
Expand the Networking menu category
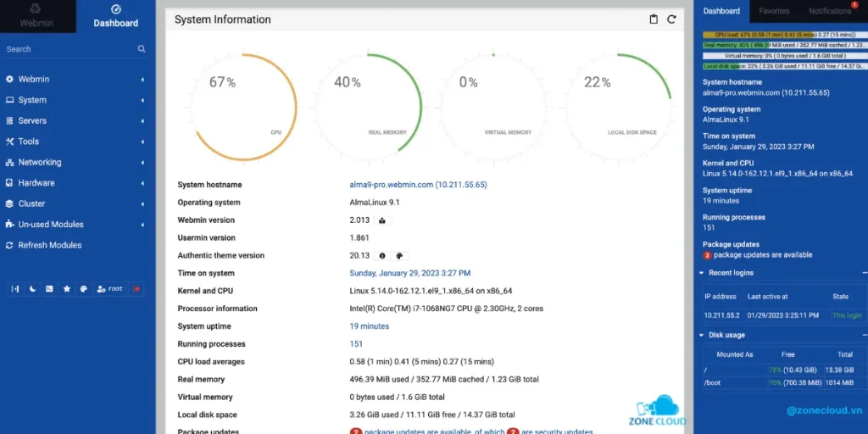77,162
